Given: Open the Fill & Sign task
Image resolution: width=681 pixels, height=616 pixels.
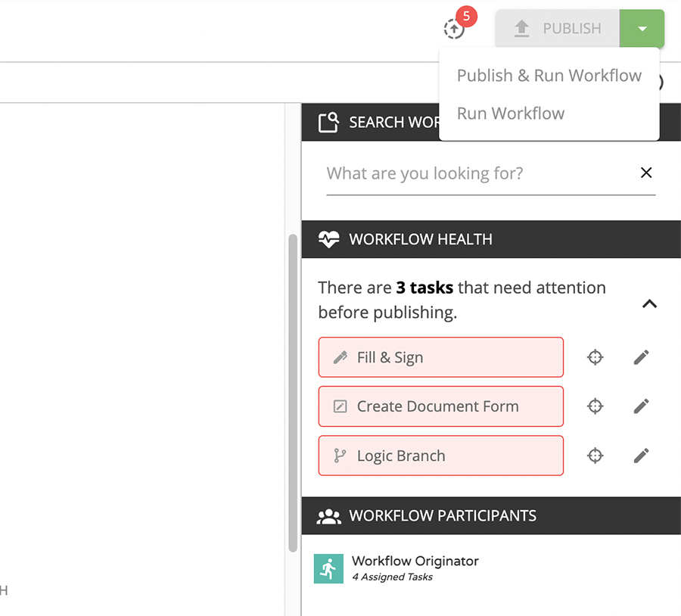Looking at the screenshot, I should 440,356.
